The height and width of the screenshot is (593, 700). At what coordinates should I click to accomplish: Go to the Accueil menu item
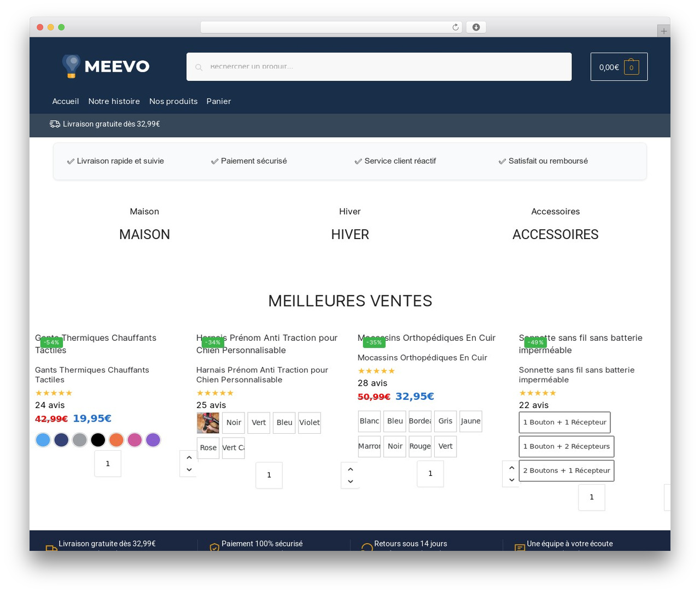point(66,101)
